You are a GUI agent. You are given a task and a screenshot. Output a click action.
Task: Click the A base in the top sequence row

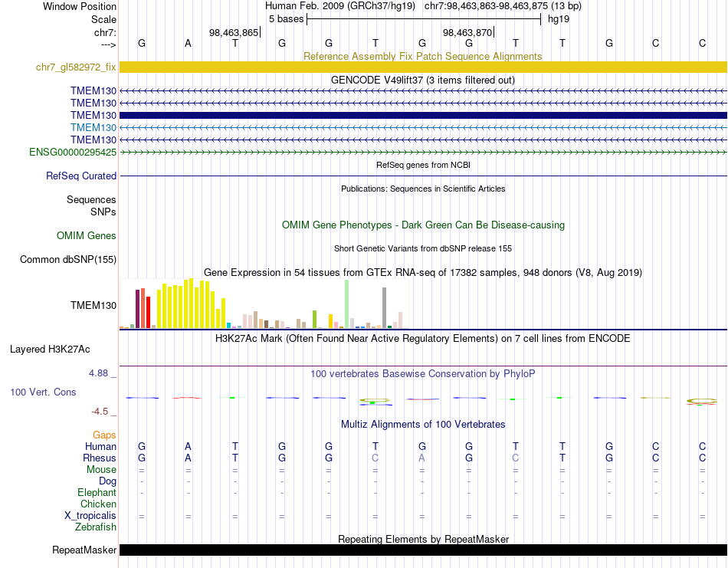coord(188,43)
